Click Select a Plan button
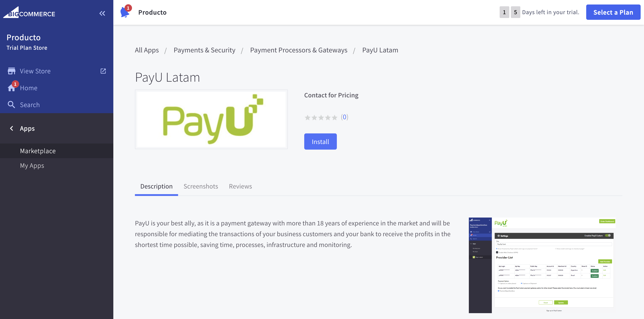644x319 pixels. tap(613, 12)
